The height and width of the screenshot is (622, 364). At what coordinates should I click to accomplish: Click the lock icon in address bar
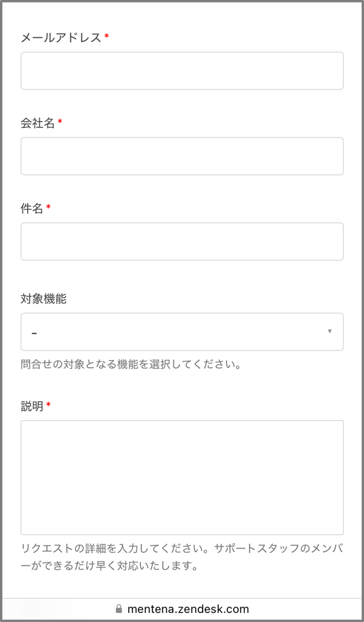(119, 609)
